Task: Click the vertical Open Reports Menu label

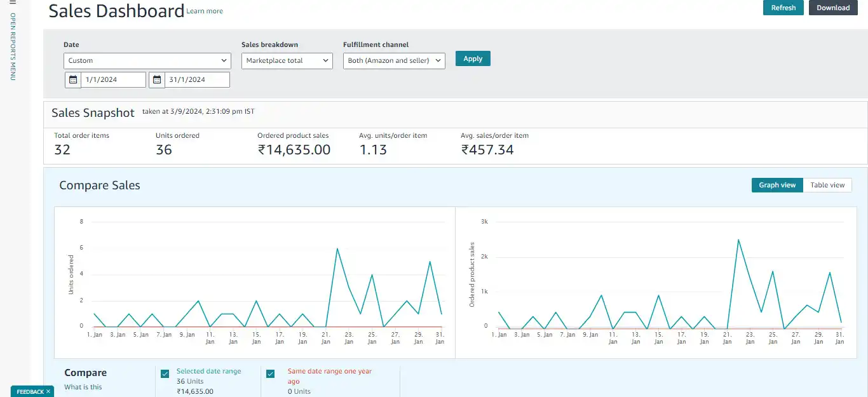Action: (12, 46)
